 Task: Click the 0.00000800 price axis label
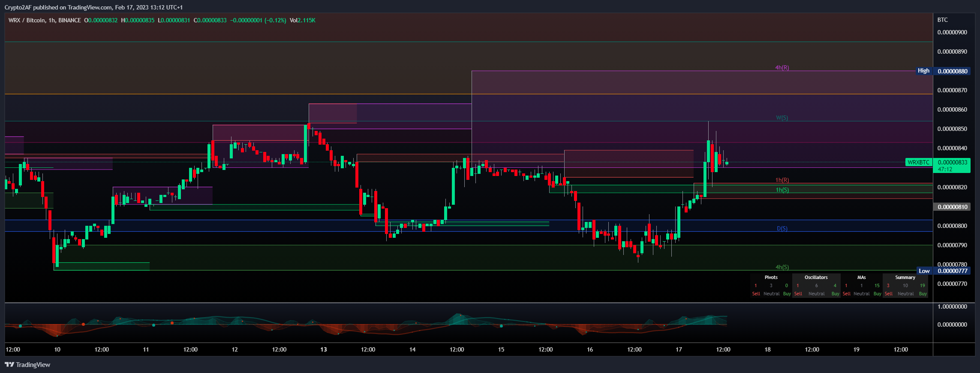952,226
